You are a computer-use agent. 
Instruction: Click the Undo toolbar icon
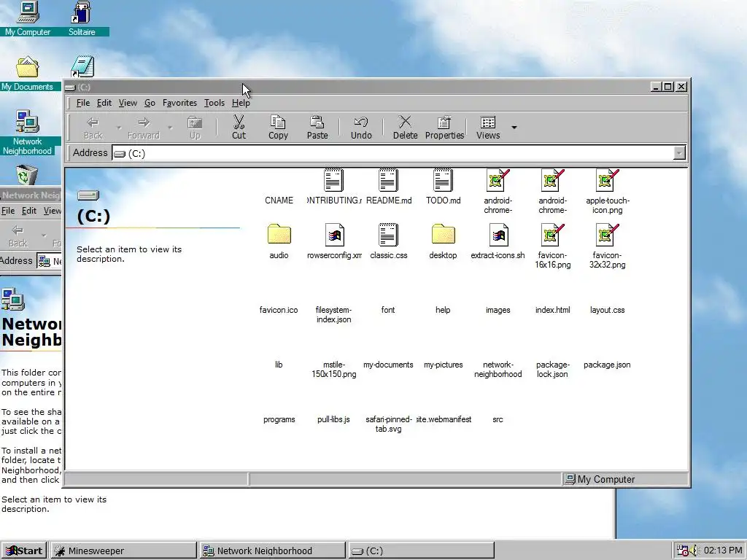pyautogui.click(x=361, y=122)
